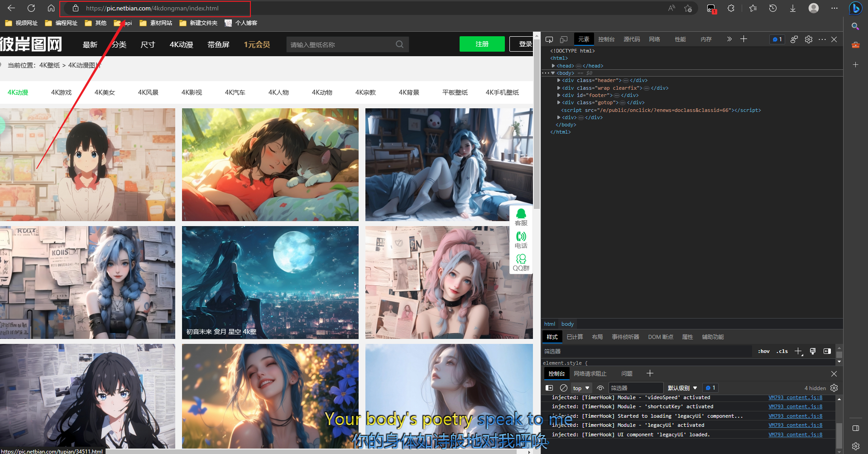
Task: Open the 性能 tab
Action: (680, 39)
